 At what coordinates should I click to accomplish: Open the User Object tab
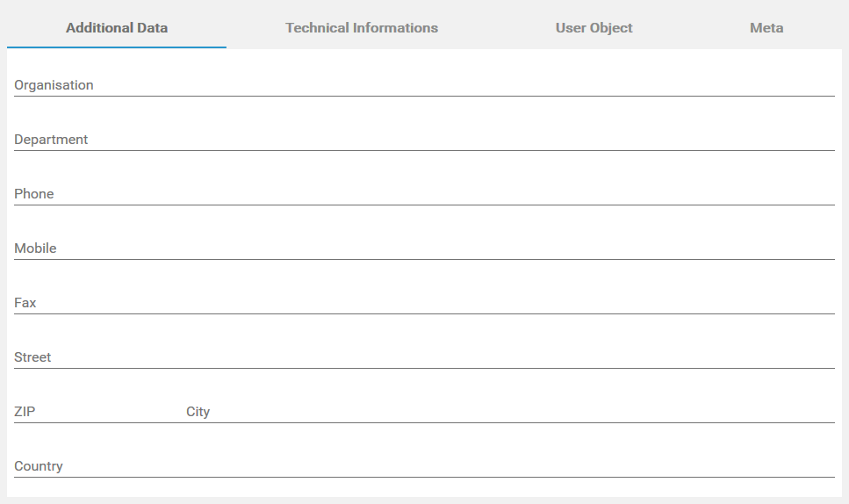coord(594,28)
